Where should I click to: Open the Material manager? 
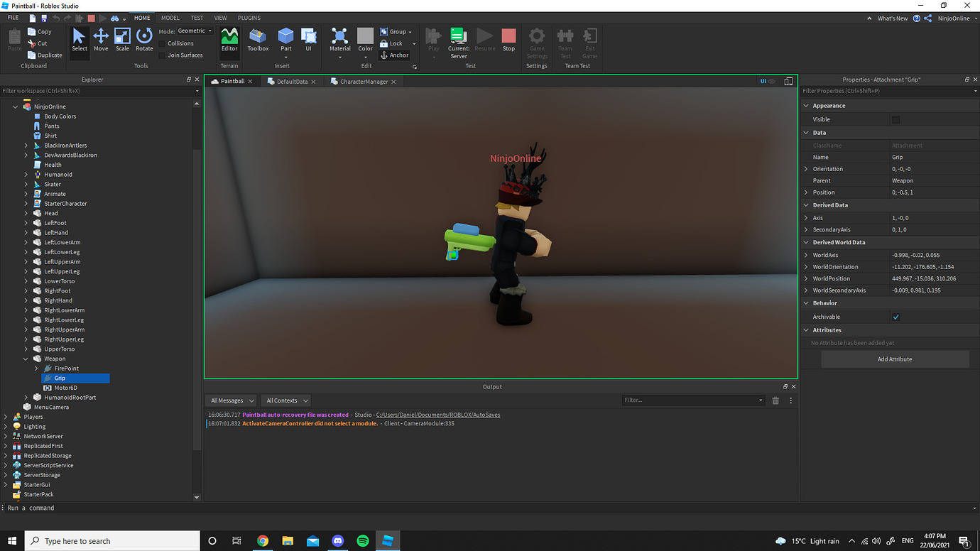(x=339, y=40)
